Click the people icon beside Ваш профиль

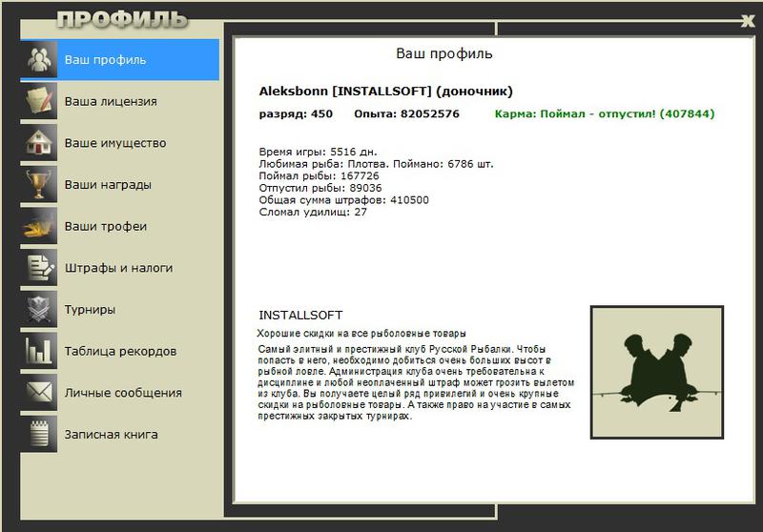[39, 59]
